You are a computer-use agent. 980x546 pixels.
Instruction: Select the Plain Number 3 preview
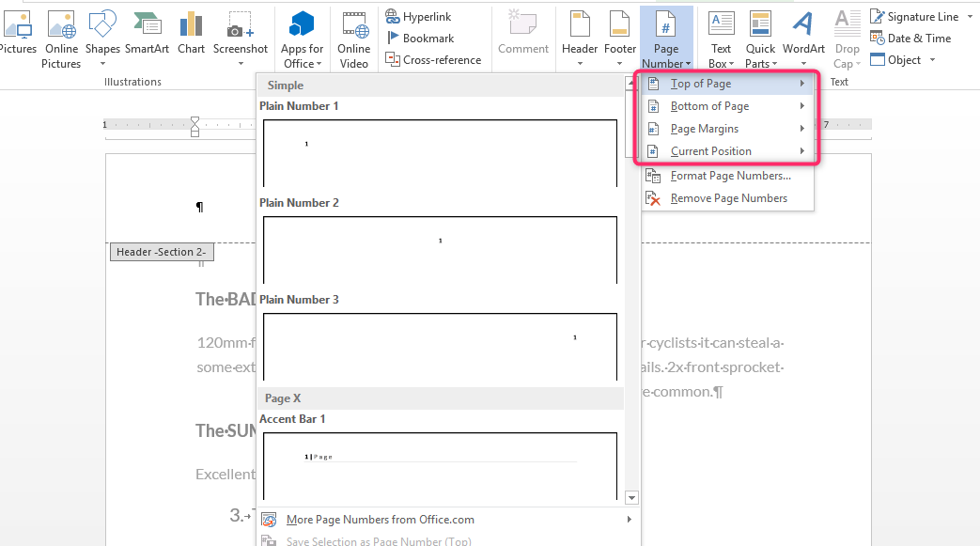[440, 347]
